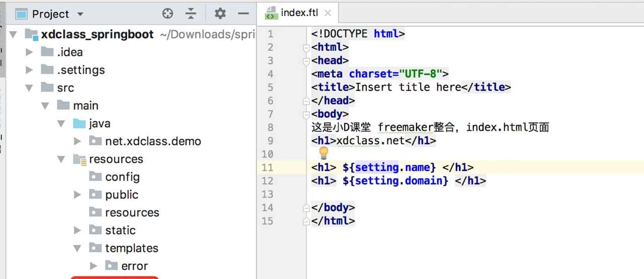Viewport: 644px width, 279px height.
Task: Select the java source folder
Action: point(100,124)
